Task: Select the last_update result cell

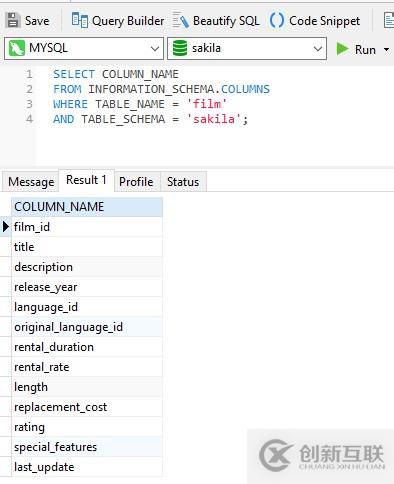Action: click(87, 467)
